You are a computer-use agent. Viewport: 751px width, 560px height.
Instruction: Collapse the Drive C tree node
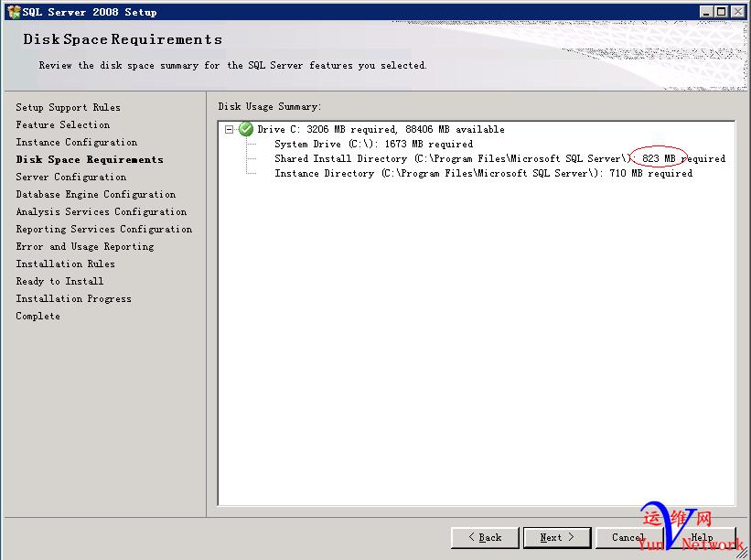click(230, 129)
